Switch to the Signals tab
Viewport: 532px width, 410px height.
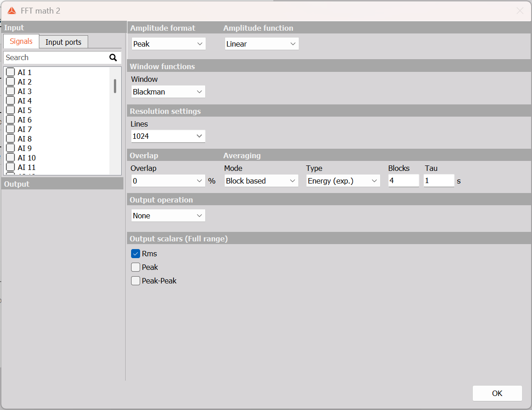click(x=21, y=42)
